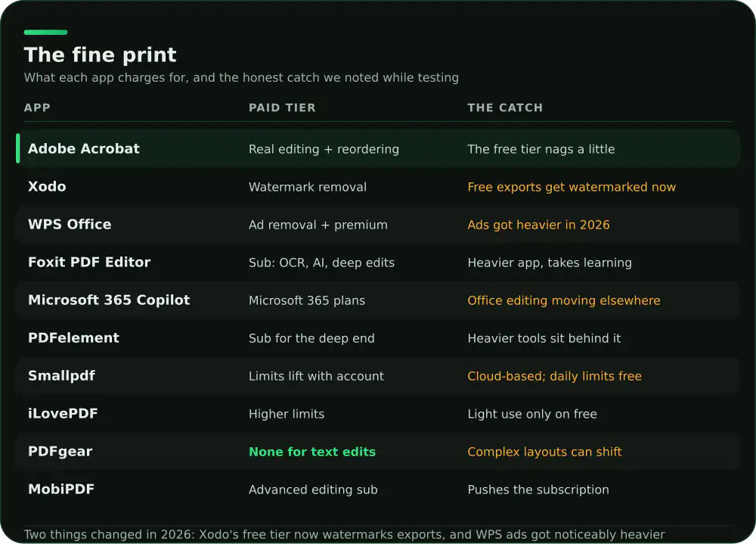This screenshot has width=756, height=544.
Task: Click 'Cloud-based; daily limits free'
Action: pos(554,376)
